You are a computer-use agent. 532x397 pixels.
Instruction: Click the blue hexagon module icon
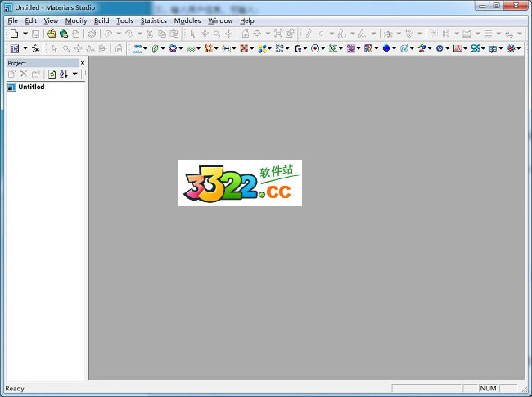coord(385,48)
